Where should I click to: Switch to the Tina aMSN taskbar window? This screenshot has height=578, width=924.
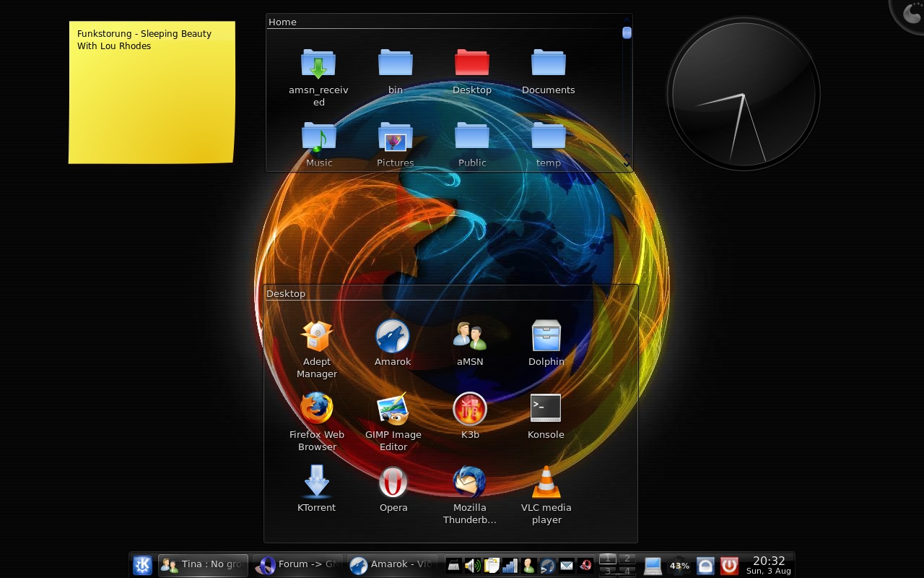203,565
